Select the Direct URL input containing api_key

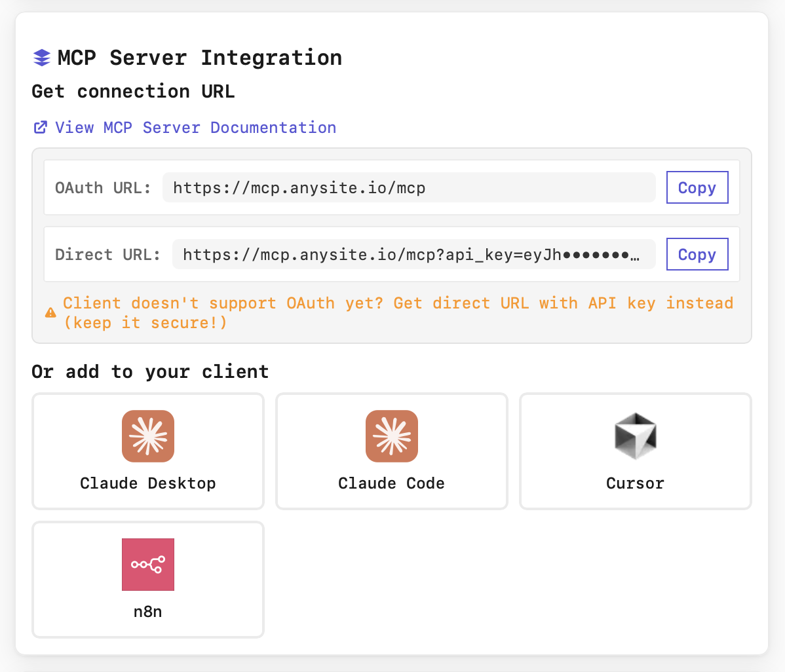tap(413, 254)
